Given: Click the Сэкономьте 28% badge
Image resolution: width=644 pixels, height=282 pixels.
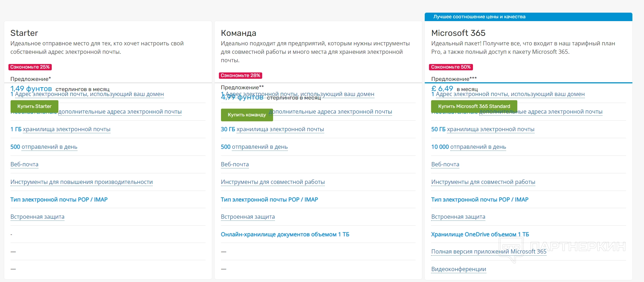Looking at the screenshot, I should [240, 75].
